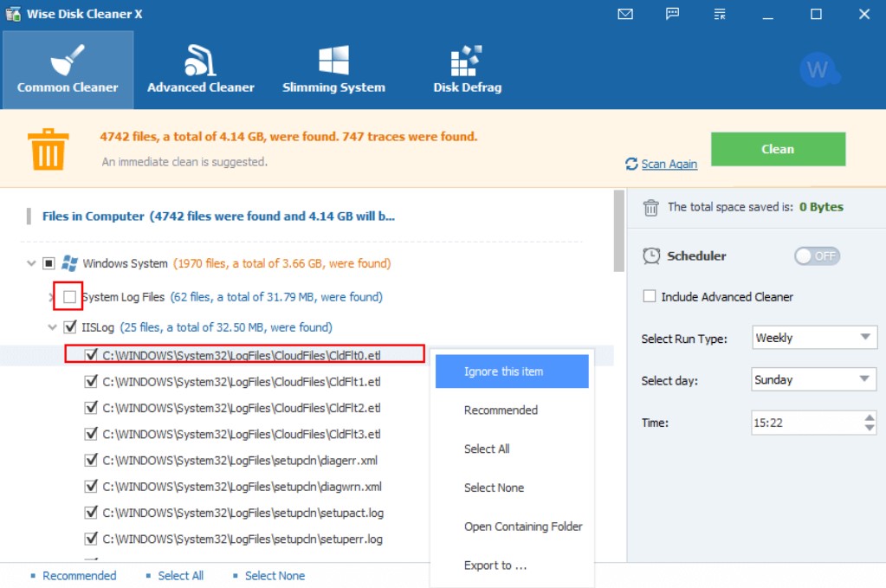The width and height of the screenshot is (886, 588).
Task: Click the total space saved trash icon
Action: pyautogui.click(x=650, y=207)
